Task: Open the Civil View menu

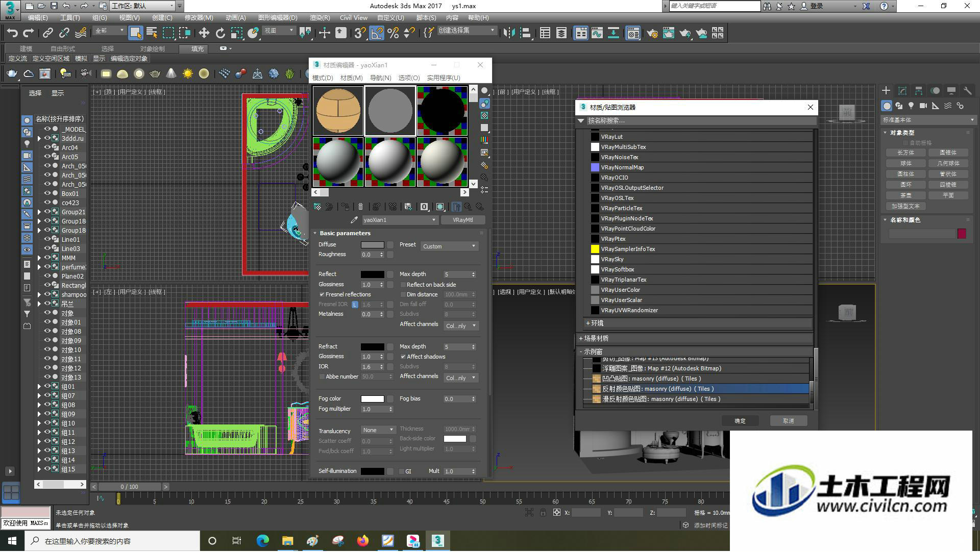Action: pos(353,18)
